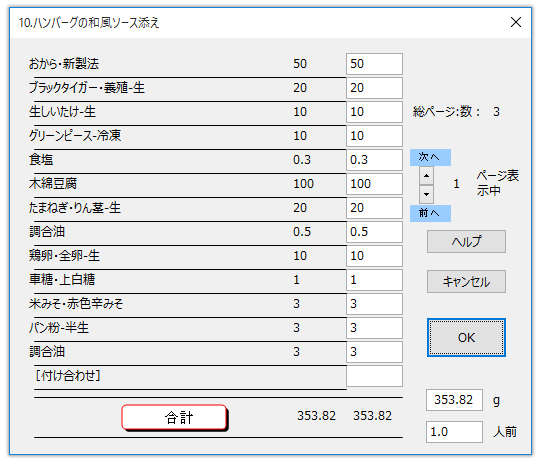Edit the 3 g 調合油 amount field
The image size is (540, 462).
tap(374, 352)
